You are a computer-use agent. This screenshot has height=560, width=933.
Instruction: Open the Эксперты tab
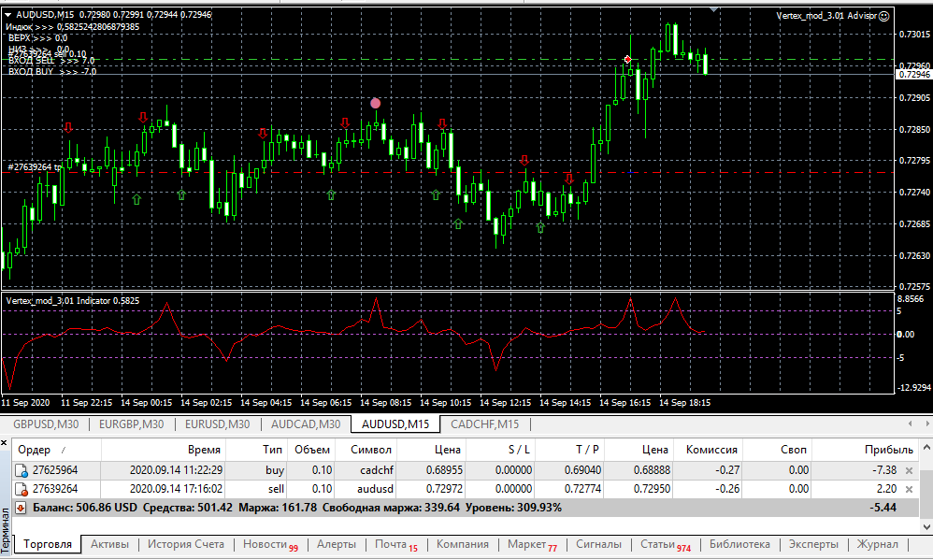coord(812,544)
